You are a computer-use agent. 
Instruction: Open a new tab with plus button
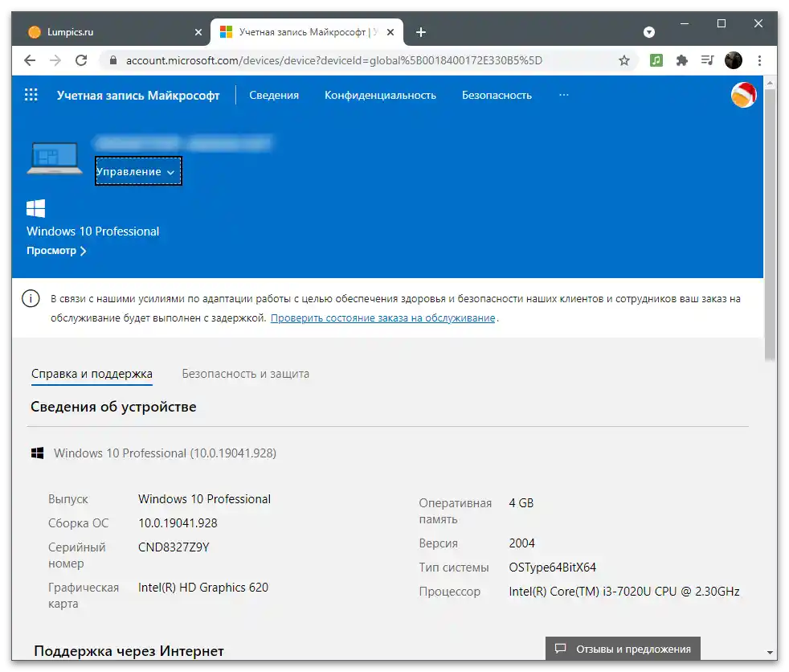pyautogui.click(x=421, y=32)
